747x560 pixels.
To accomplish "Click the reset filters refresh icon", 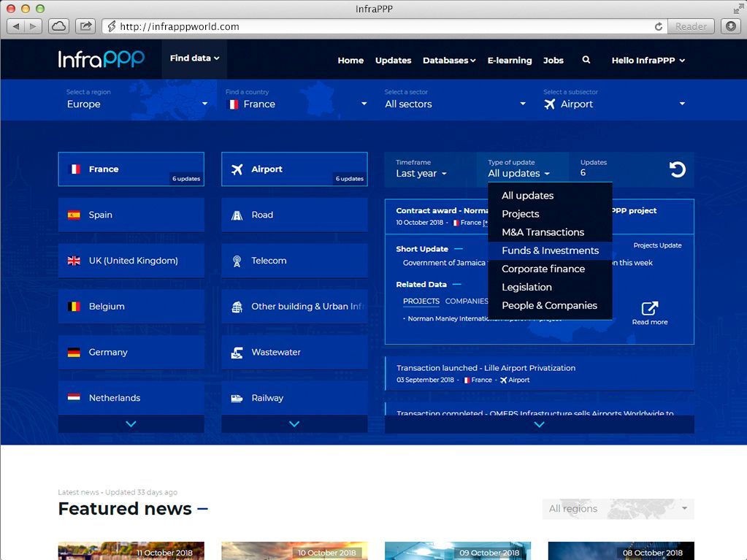I will coord(678,169).
